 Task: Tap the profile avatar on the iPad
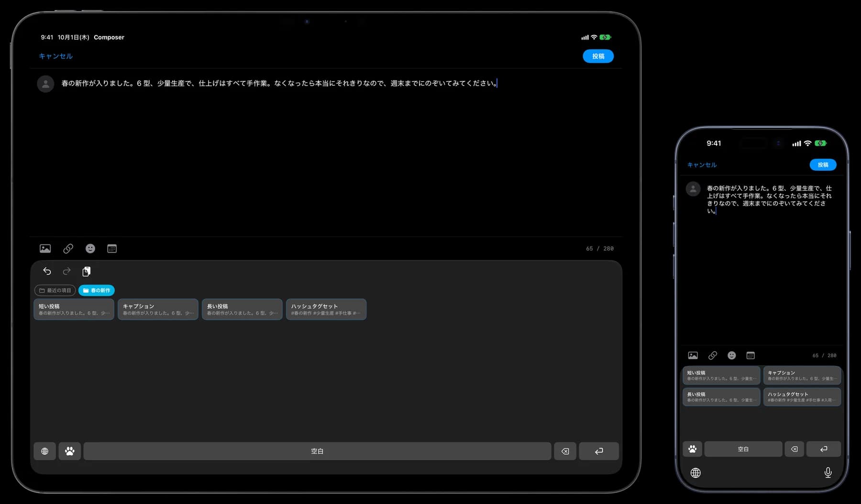click(45, 84)
